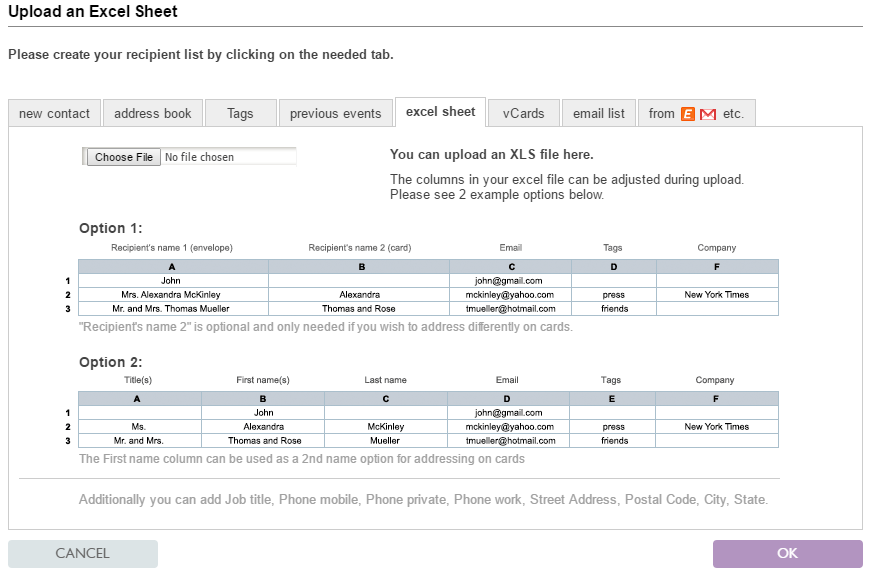Select the excel sheet tab

pos(440,112)
